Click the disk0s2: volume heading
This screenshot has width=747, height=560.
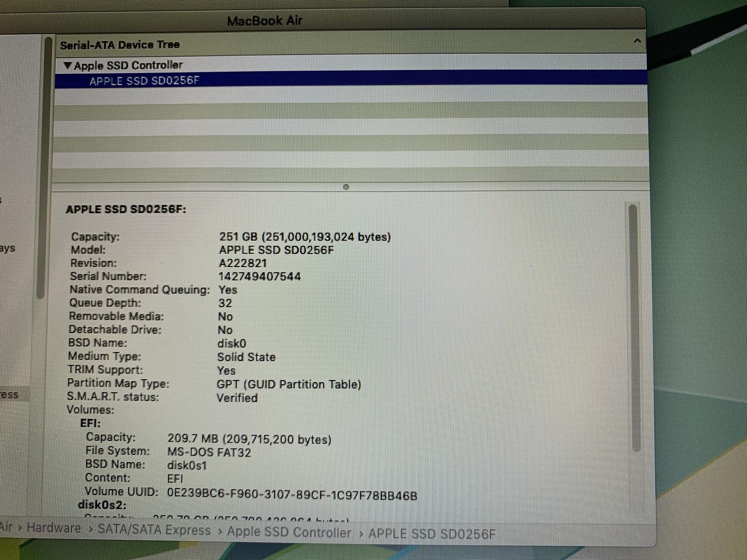click(102, 505)
